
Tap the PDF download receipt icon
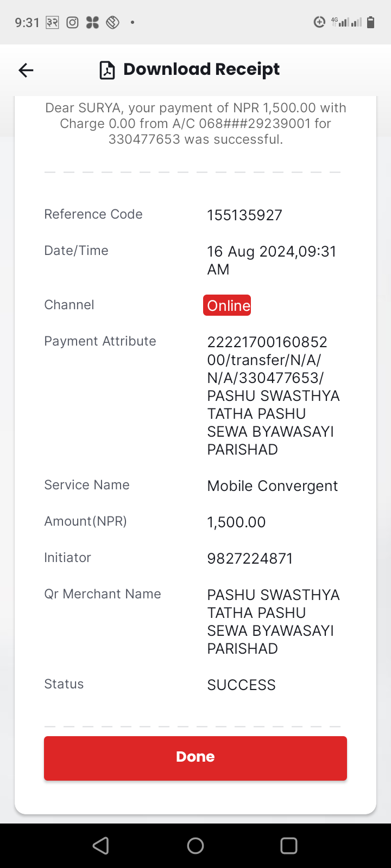pyautogui.click(x=107, y=70)
